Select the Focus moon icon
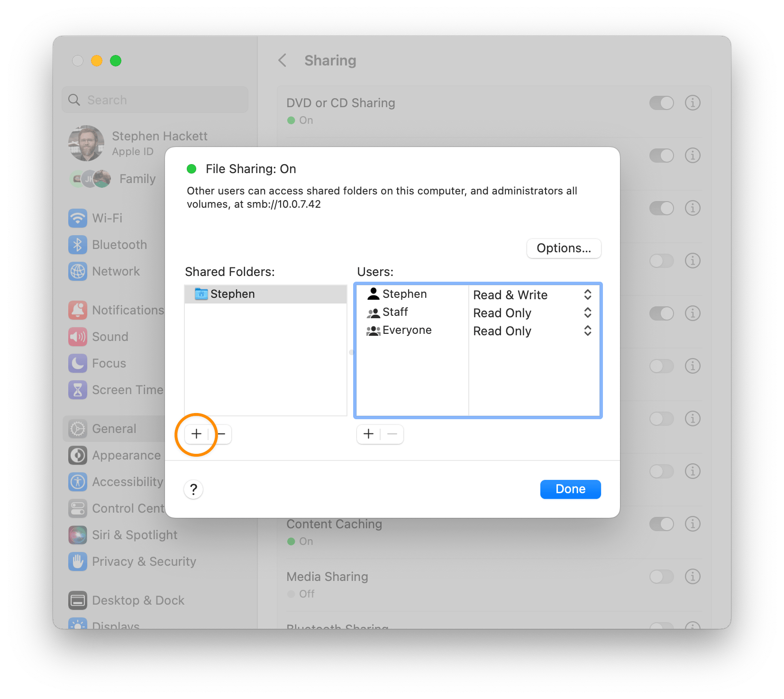784x699 pixels. (x=78, y=363)
